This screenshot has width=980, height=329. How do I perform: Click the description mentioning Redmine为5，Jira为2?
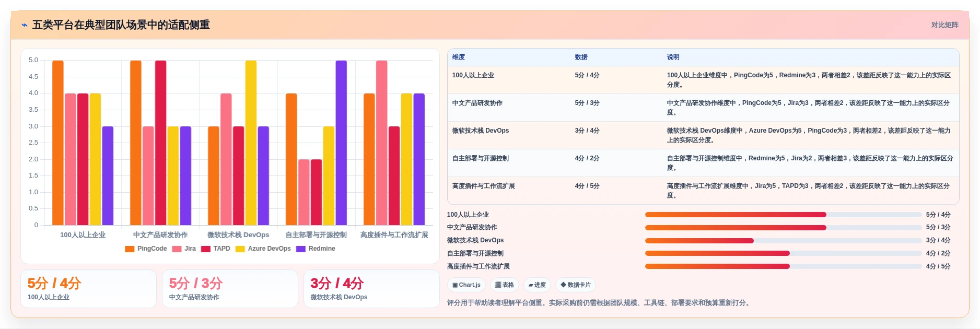[810, 163]
